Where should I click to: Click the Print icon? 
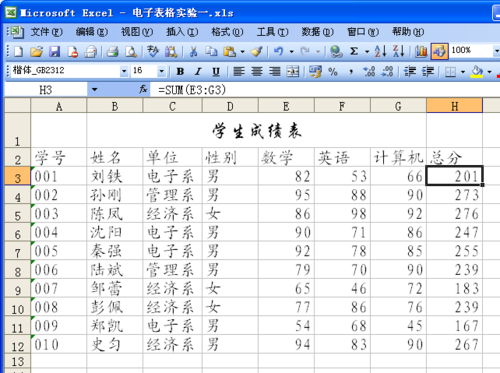[x=112, y=52]
